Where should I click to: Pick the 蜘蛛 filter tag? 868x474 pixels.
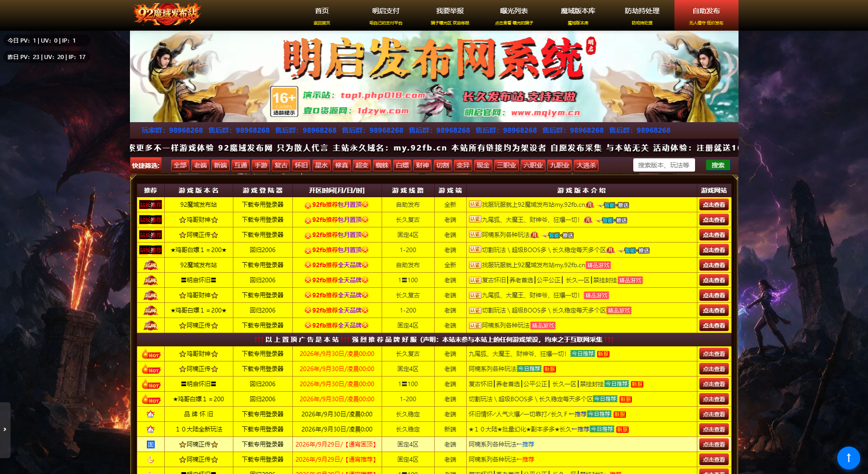[382, 166]
